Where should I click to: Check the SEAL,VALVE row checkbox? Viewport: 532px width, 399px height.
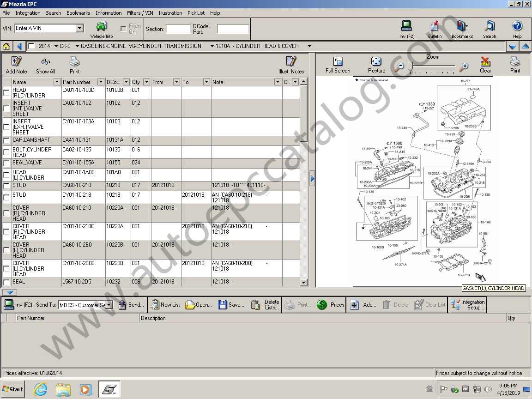coord(6,163)
